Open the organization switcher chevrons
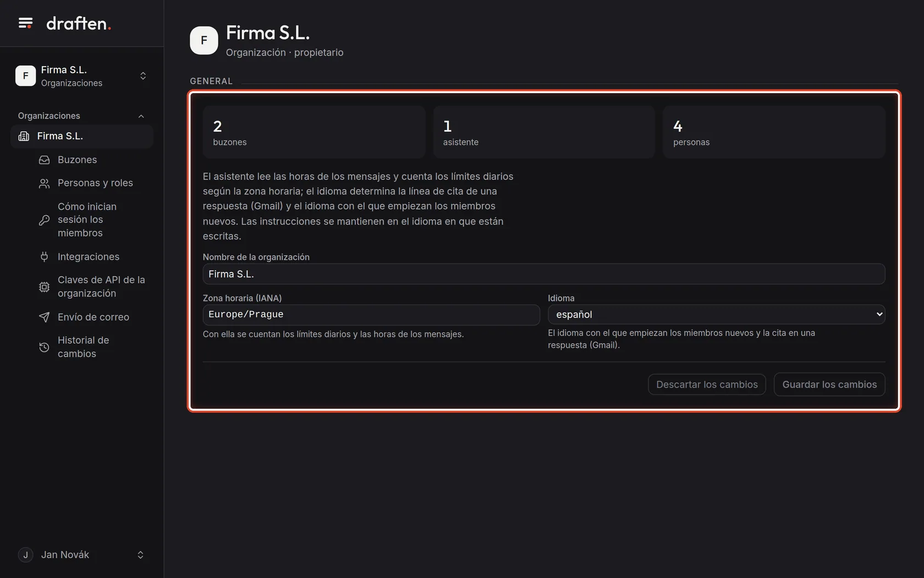 tap(143, 76)
